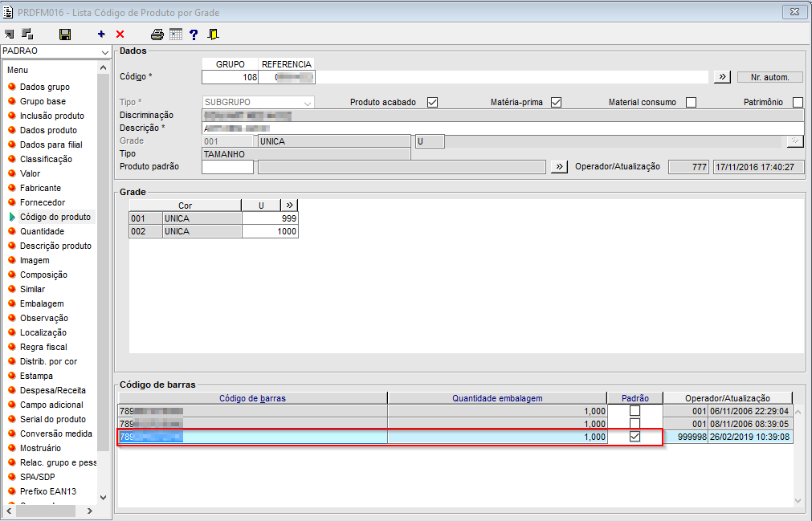Click the blue question mark help icon
The image size is (812, 521).
click(x=194, y=35)
